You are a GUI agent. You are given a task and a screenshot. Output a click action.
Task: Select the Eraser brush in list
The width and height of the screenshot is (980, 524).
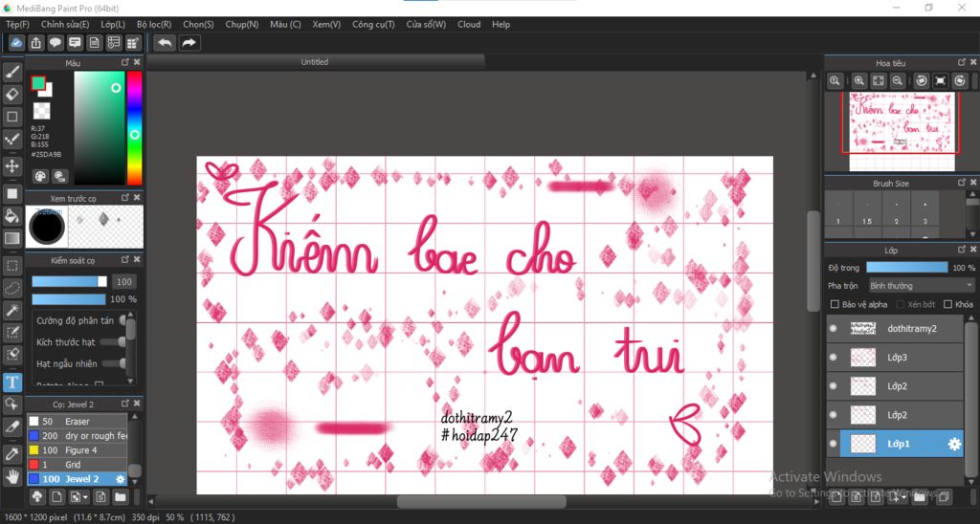(x=77, y=422)
